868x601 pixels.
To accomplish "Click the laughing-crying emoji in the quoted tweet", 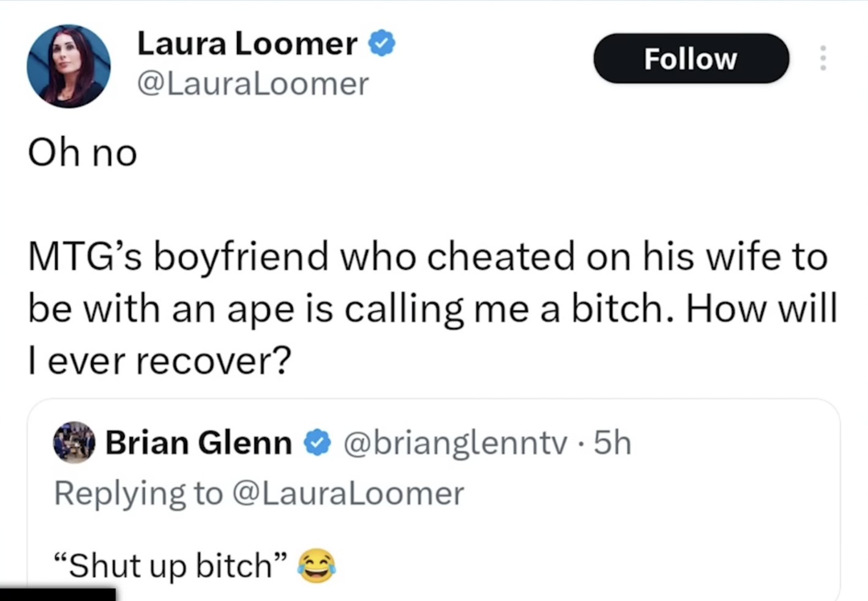I will pos(316,566).
